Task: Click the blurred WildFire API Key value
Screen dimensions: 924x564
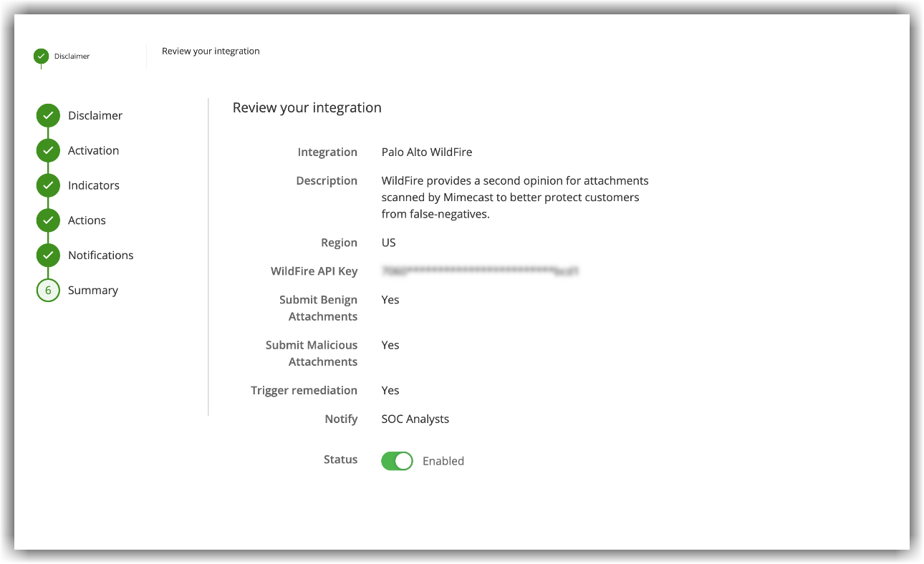Action: pyautogui.click(x=479, y=271)
